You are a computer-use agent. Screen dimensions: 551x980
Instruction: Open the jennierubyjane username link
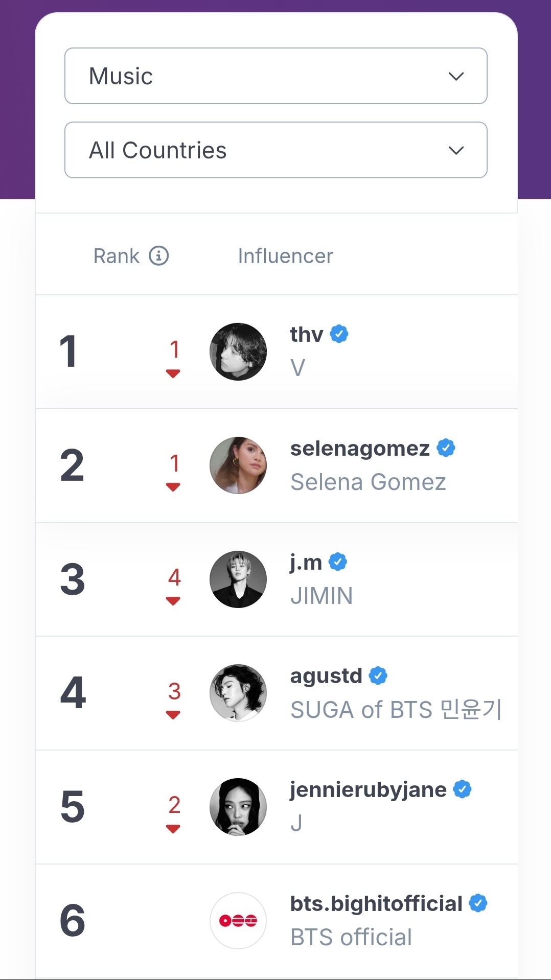pyautogui.click(x=368, y=790)
